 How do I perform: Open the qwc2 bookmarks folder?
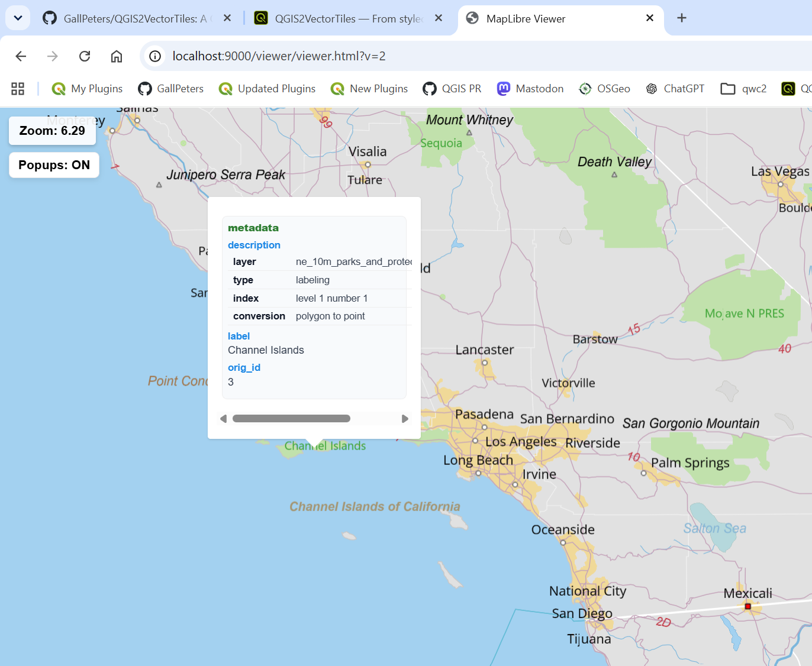tap(743, 89)
